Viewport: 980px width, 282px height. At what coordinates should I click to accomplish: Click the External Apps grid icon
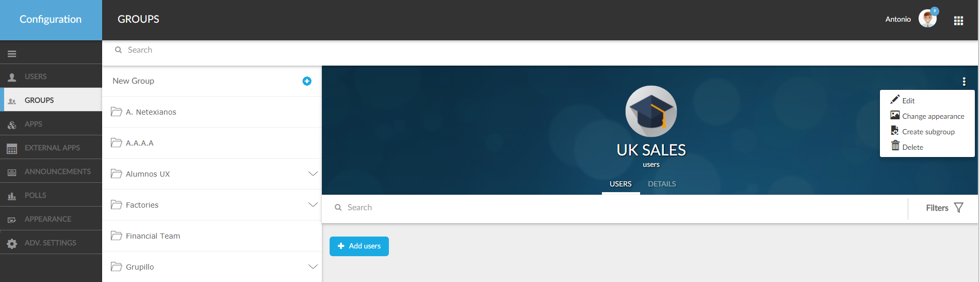coord(12,149)
